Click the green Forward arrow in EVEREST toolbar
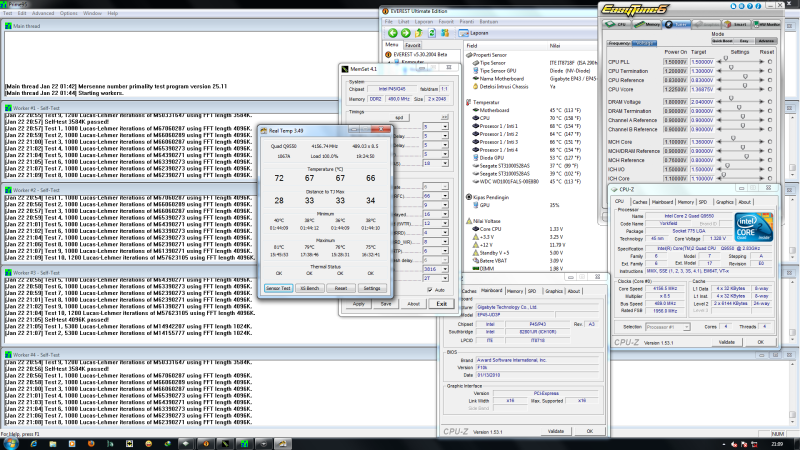The height and width of the screenshot is (450, 800). point(406,33)
